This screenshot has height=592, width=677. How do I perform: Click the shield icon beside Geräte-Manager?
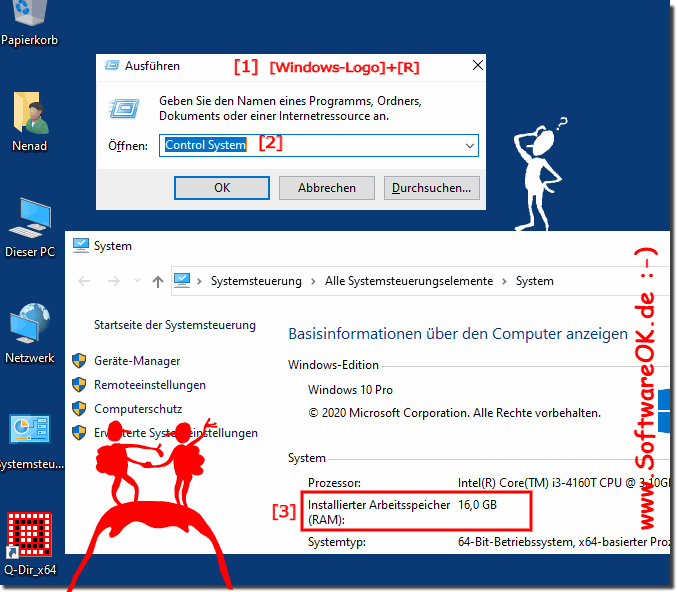tap(79, 361)
